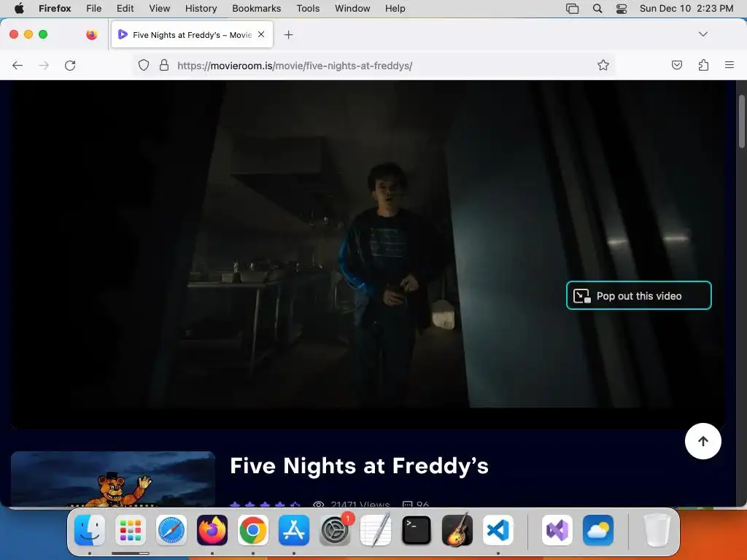747x560 pixels.
Task: Click the Five Nights at Freddy's title
Action: click(359, 466)
